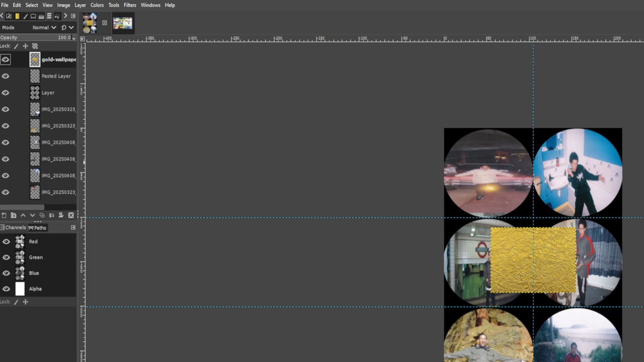644x362 pixels.
Task: Duplicate the selected layer
Action: pyautogui.click(x=42, y=215)
